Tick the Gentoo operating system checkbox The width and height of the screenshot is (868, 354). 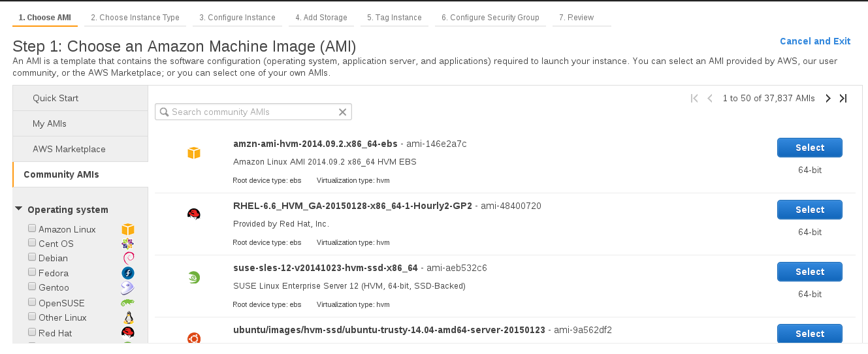point(32,287)
